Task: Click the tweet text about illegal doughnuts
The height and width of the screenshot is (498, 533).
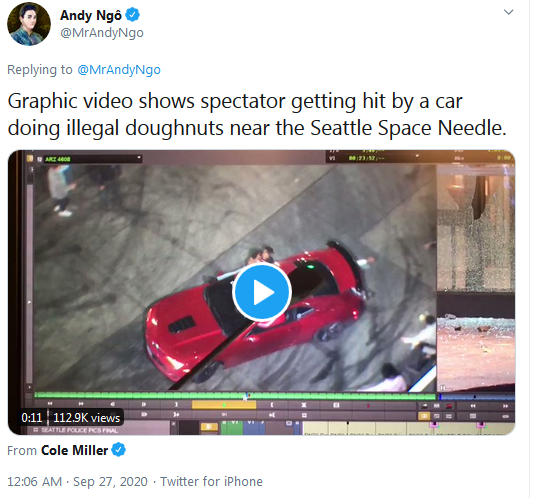Action: click(x=257, y=115)
